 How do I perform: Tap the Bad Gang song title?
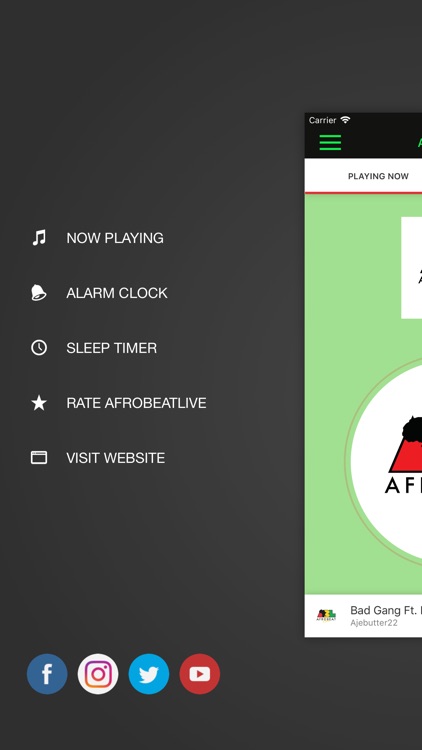coord(386,610)
